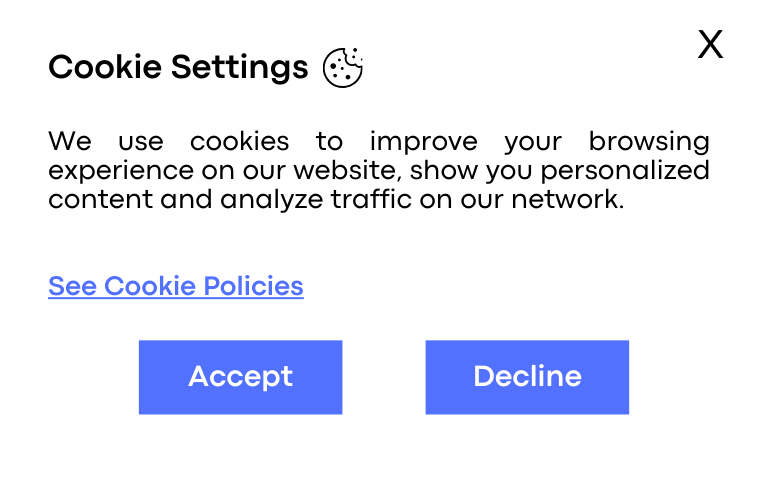Click the word "content" in the description
This screenshot has height=480, width=768.
[93, 199]
